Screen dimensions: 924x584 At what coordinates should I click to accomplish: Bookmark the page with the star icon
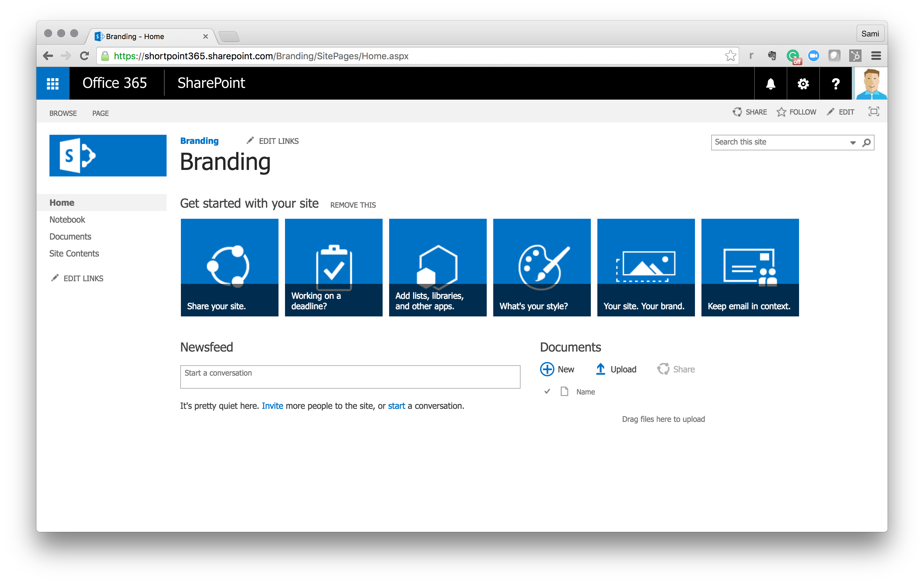pyautogui.click(x=730, y=56)
